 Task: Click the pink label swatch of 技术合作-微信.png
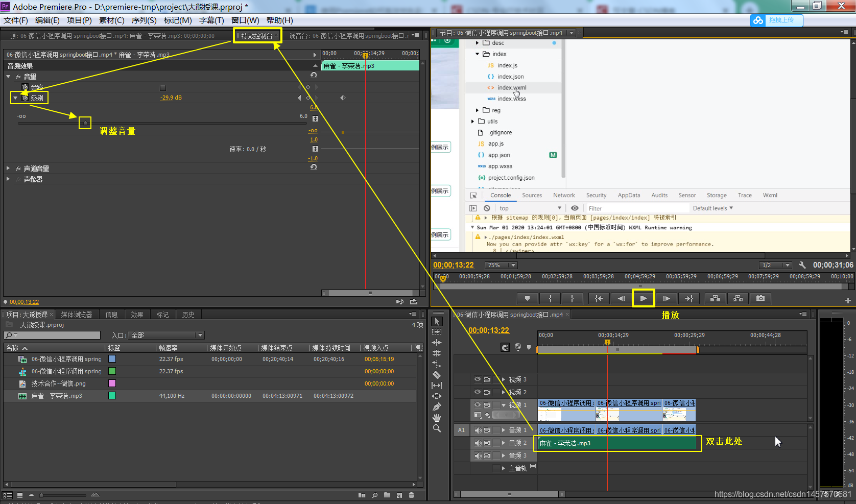112,383
